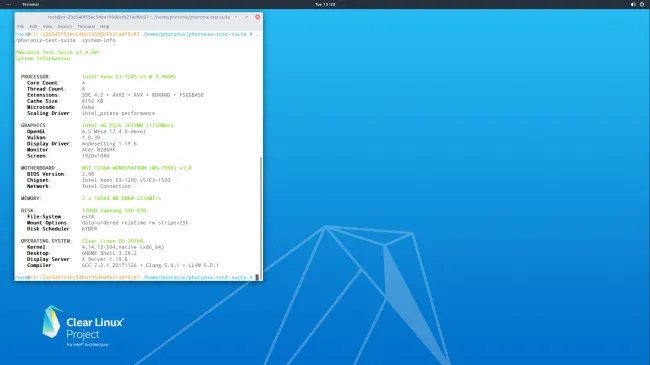Open the clock and calendar panel
Screen dimensions: 650x365
pyautogui.click(x=325, y=5)
